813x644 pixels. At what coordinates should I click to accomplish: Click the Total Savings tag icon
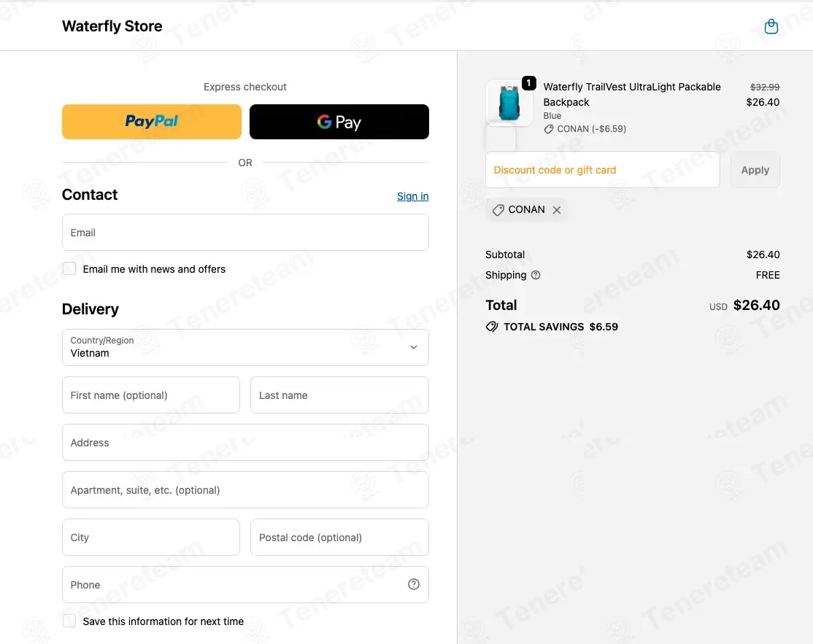(x=492, y=327)
